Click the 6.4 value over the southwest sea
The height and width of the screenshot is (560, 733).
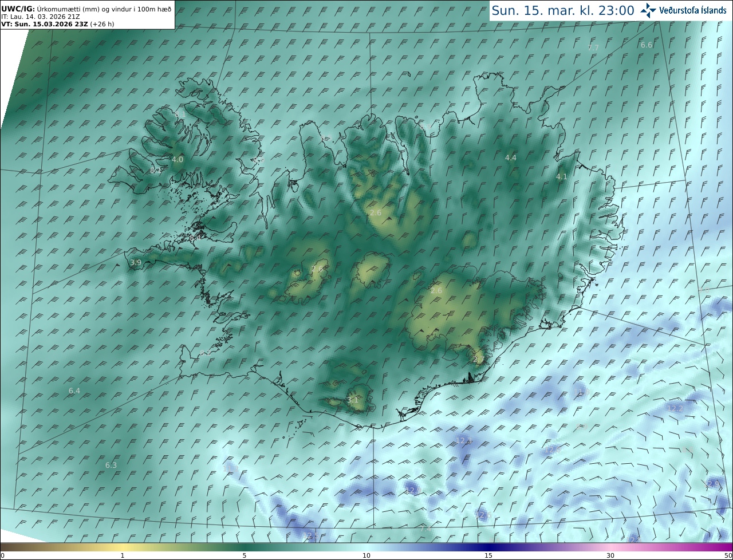coord(74,391)
